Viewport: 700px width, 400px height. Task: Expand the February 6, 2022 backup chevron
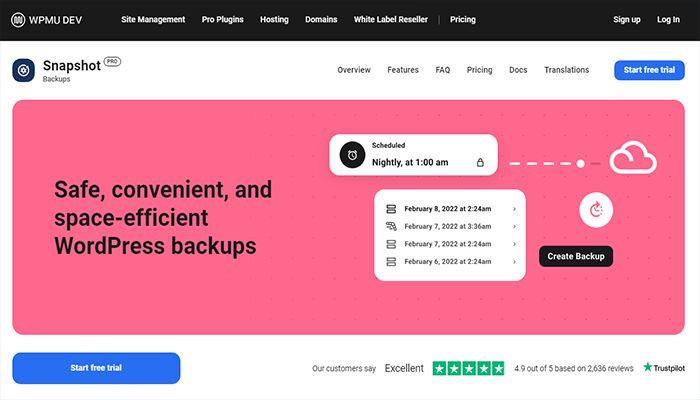point(514,262)
